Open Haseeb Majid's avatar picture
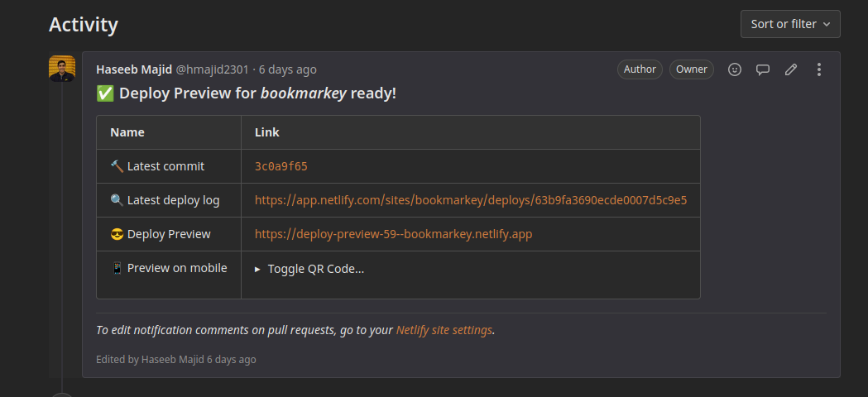868x397 pixels. tap(62, 69)
